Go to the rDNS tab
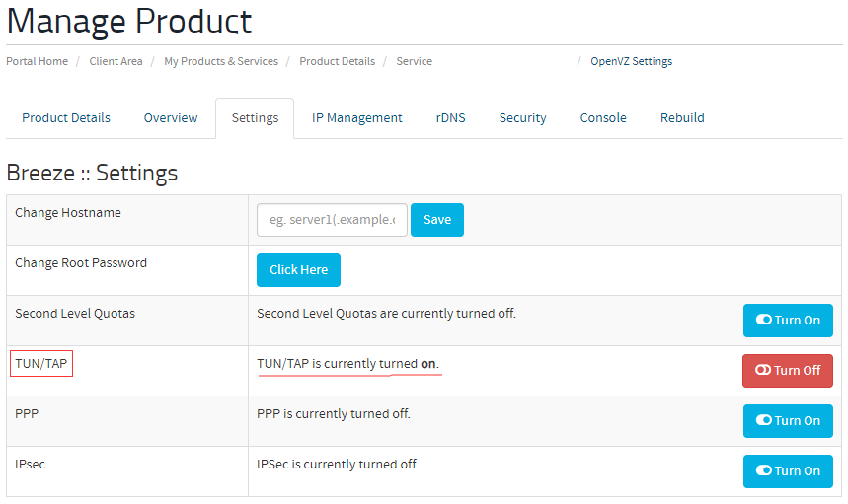848x504 pixels. 450,117
